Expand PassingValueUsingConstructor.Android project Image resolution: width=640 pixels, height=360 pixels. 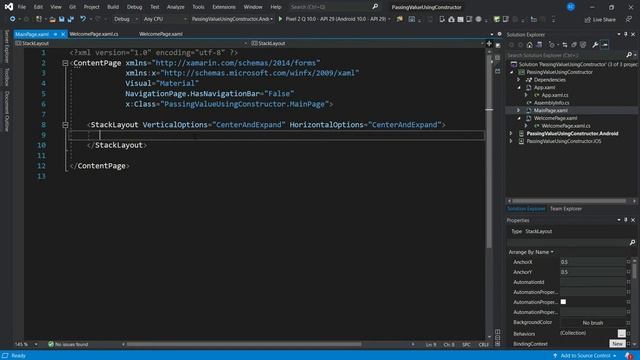pos(511,133)
